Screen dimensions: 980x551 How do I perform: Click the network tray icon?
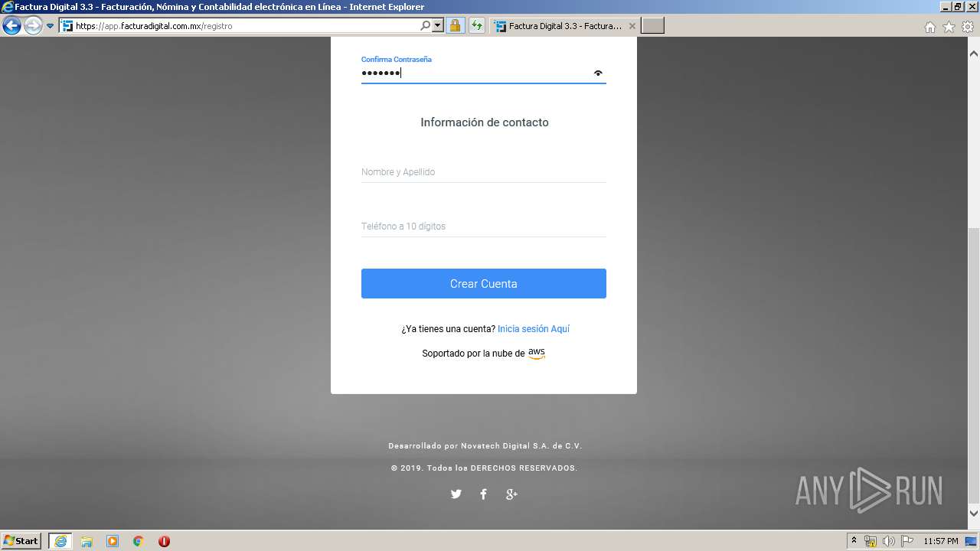point(871,541)
